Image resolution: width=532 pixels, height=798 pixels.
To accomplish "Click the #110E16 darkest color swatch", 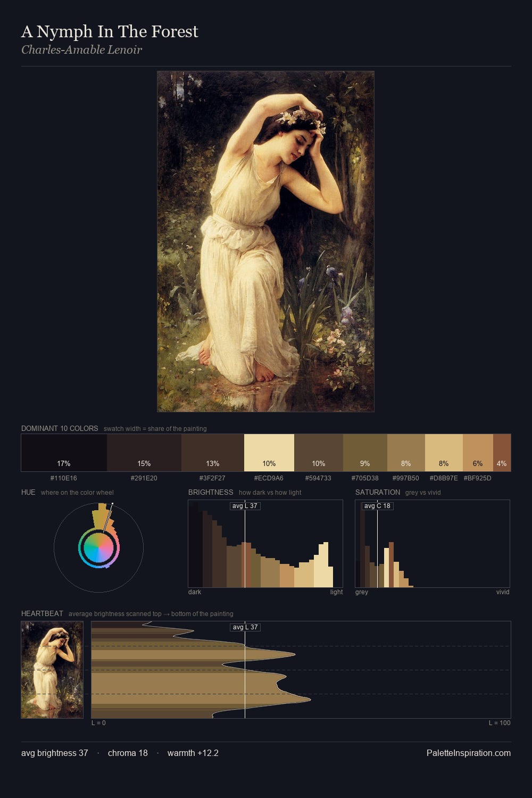I will tap(64, 453).
